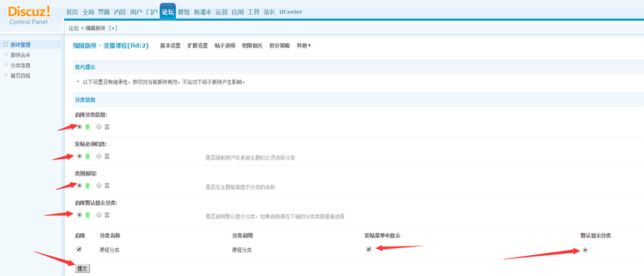Switch to 权限相关 section

[x=252, y=45]
